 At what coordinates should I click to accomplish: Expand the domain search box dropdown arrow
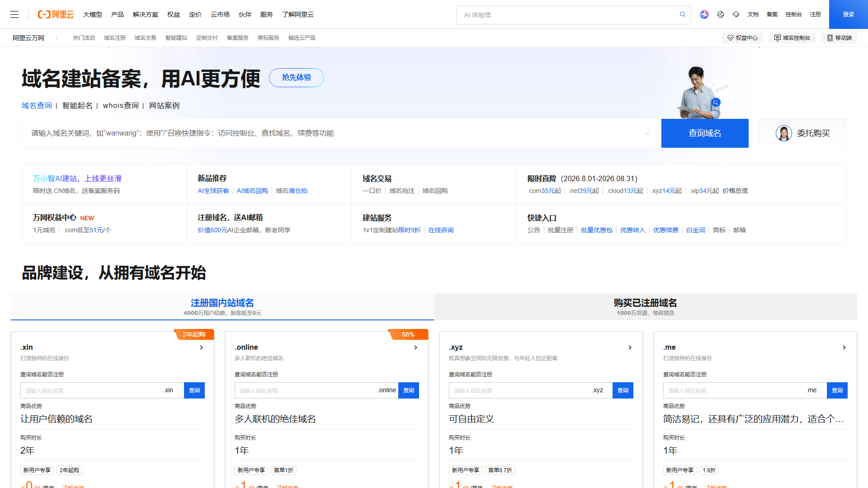(647, 133)
